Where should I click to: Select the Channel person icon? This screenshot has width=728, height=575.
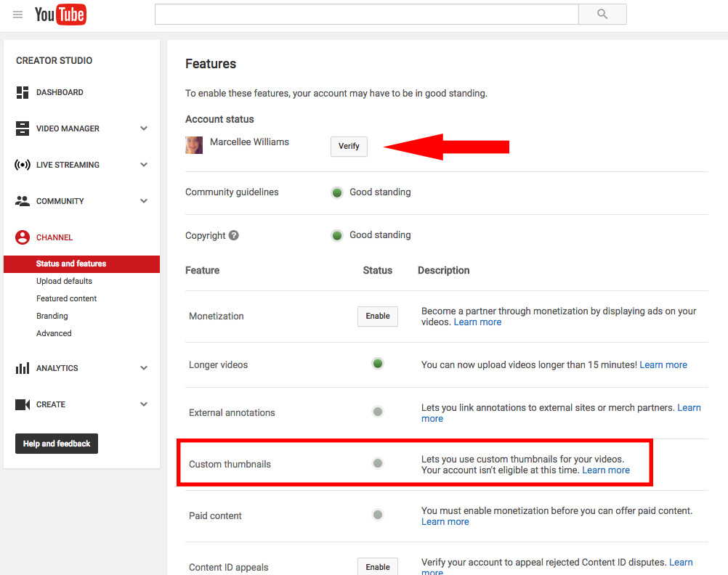(x=23, y=237)
